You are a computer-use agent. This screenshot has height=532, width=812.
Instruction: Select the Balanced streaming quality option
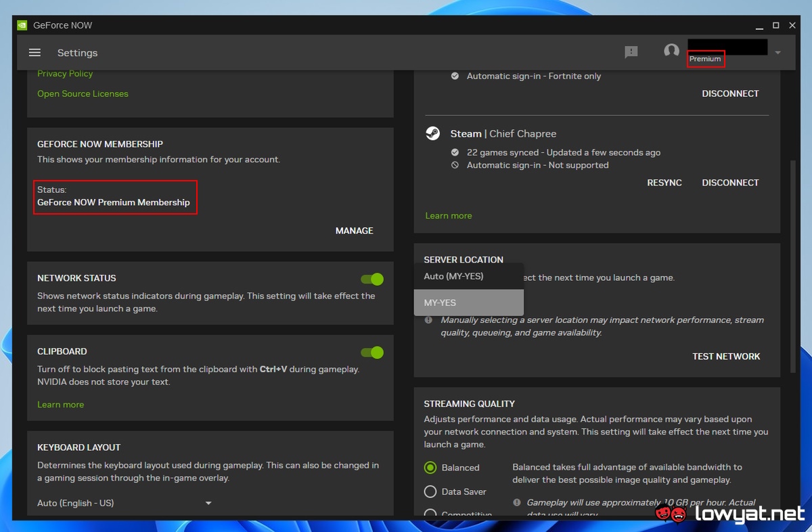pyautogui.click(x=430, y=468)
